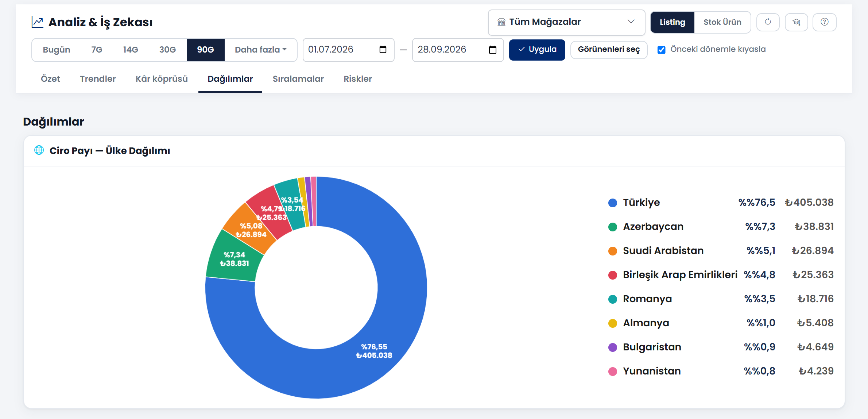The height and width of the screenshot is (419, 868).
Task: Select the 7G period option
Action: (x=97, y=50)
